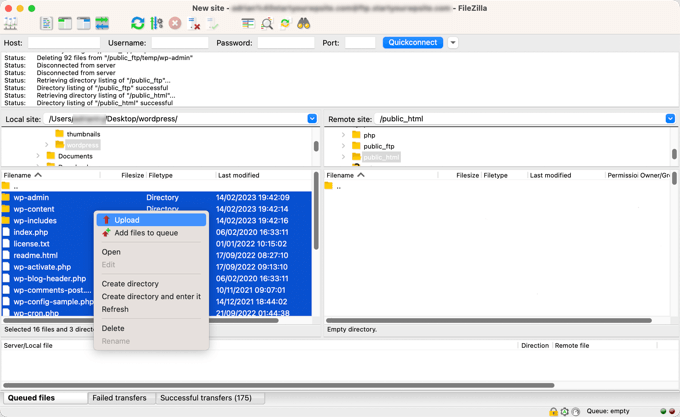
Task: Choose Upload from context menu
Action: (127, 220)
